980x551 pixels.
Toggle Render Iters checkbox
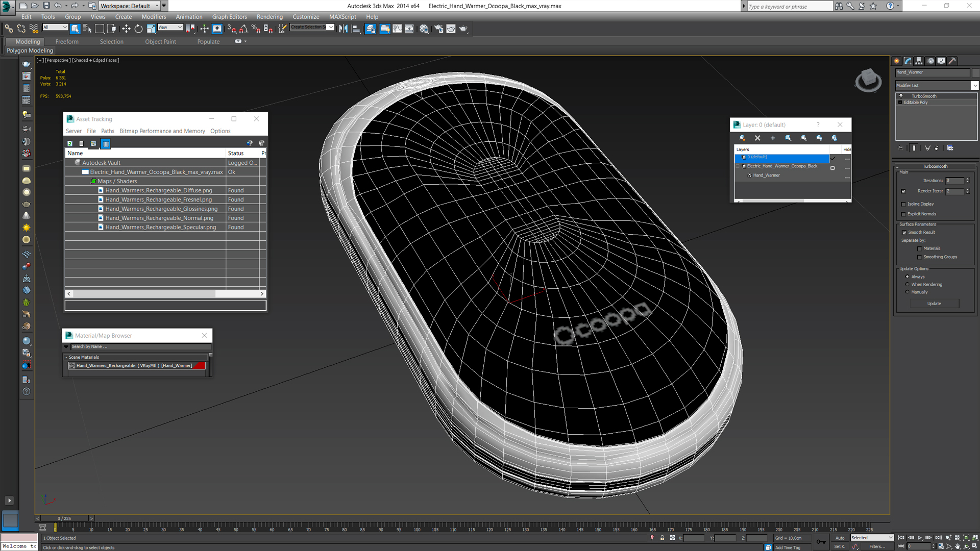tap(903, 191)
